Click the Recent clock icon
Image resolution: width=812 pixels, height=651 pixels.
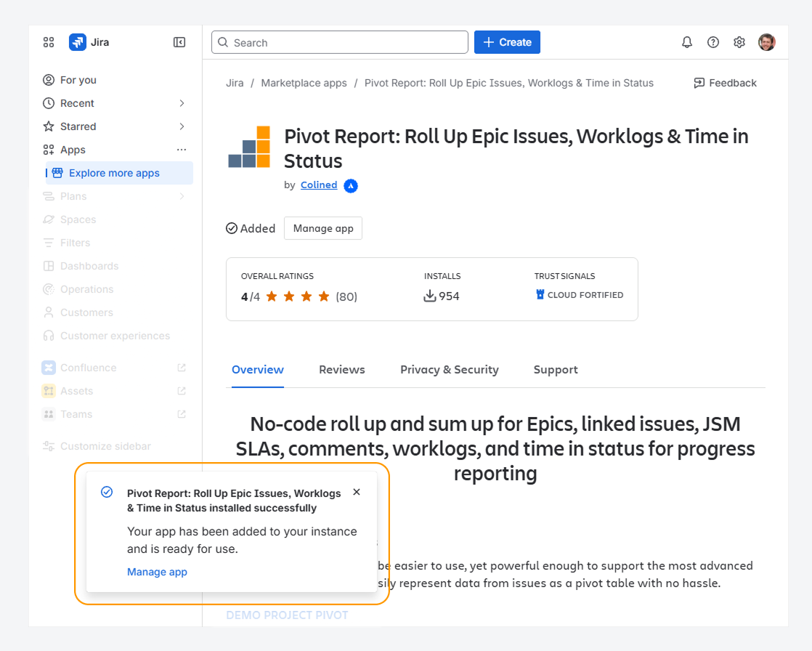pos(49,103)
